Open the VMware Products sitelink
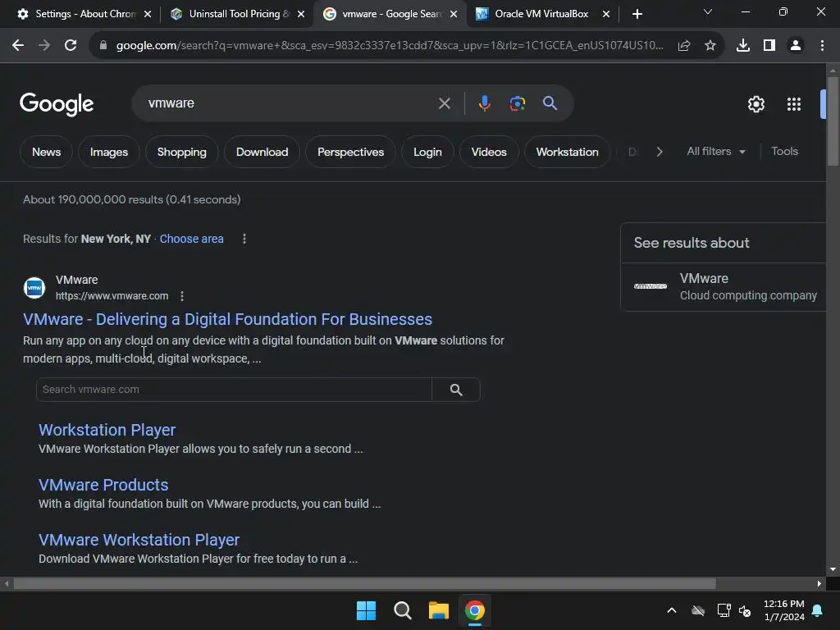This screenshot has width=840, height=630. (103, 485)
